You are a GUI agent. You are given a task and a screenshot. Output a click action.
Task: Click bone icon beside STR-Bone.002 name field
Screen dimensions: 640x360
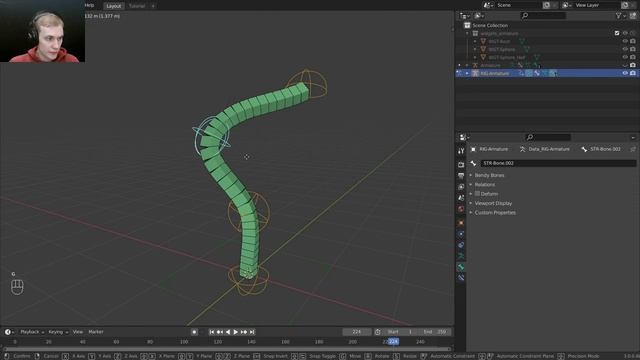(x=473, y=163)
